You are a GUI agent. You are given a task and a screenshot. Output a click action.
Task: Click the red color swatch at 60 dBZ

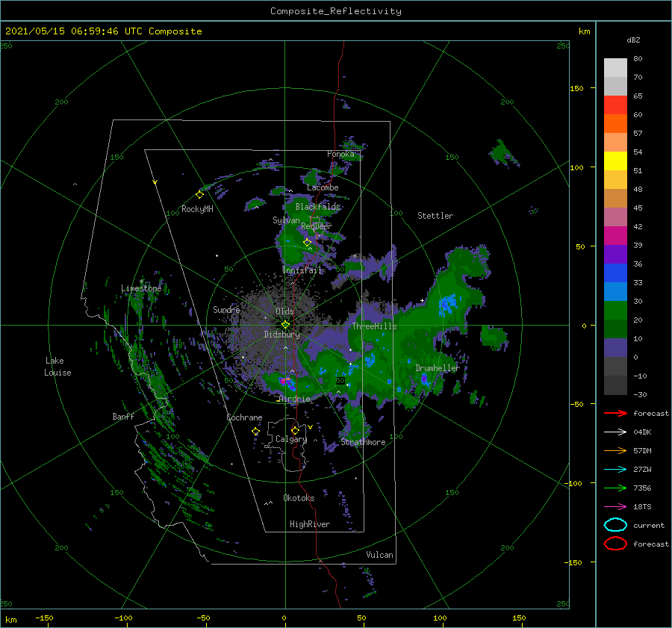click(x=615, y=105)
